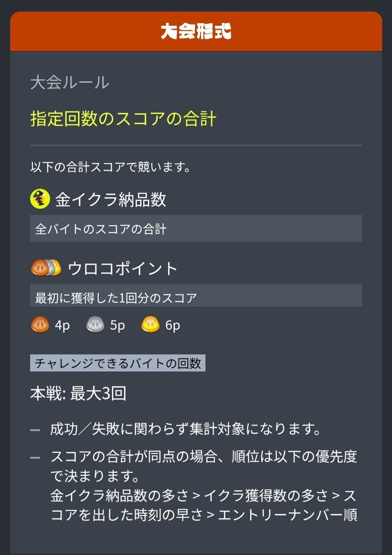Click the bronze scale 4p icon

(40, 325)
